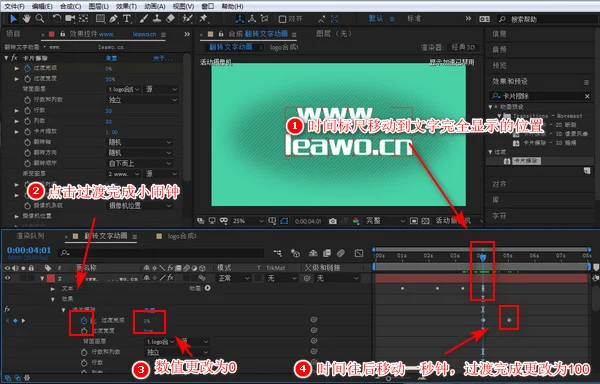Toggle stopwatch for 行数和列数 in timeline

[84, 352]
